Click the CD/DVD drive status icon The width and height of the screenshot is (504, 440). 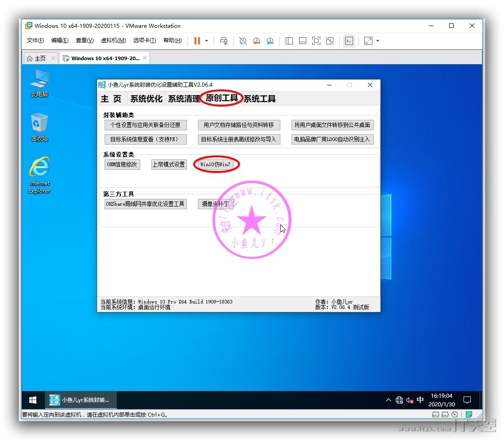[x=455, y=414]
